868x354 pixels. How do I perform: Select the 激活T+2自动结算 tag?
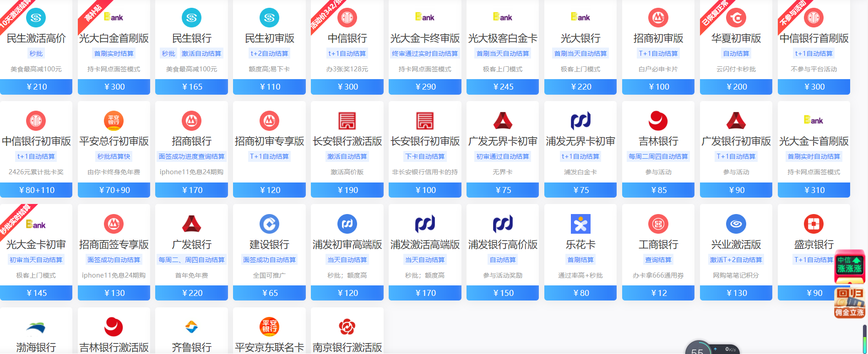(x=736, y=260)
